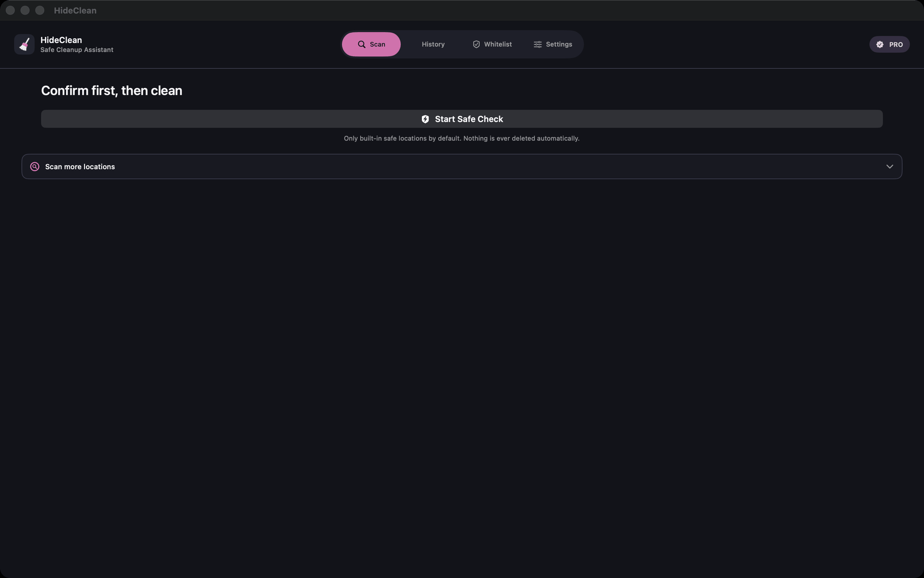Open the Whitelist tab
Image resolution: width=924 pixels, height=578 pixels.
(492, 44)
